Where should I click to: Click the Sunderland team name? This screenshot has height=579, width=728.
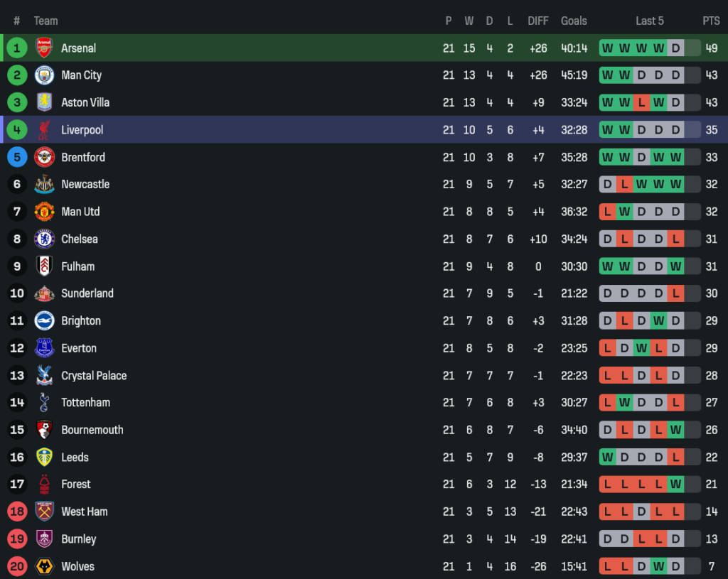pyautogui.click(x=87, y=293)
